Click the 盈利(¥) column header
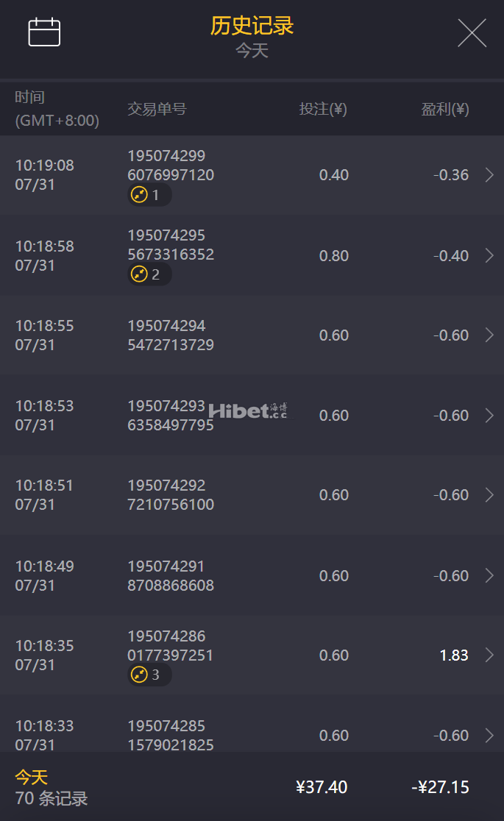The height and width of the screenshot is (821, 504). (444, 110)
